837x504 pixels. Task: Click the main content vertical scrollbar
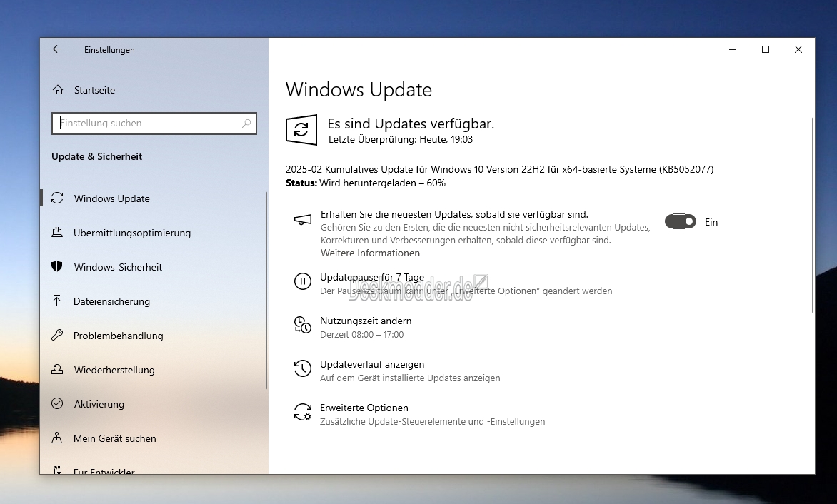[812, 215]
